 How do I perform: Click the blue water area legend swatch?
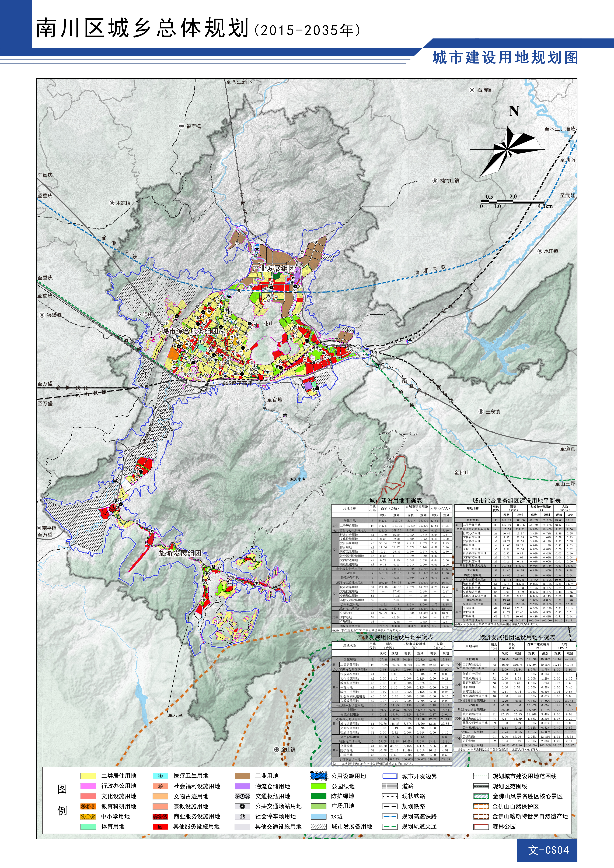pos(318,817)
